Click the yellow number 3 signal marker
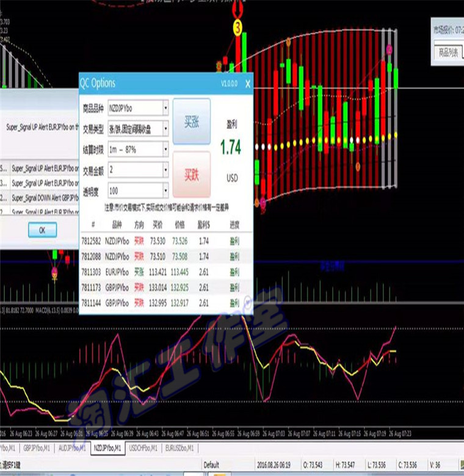 237,27
